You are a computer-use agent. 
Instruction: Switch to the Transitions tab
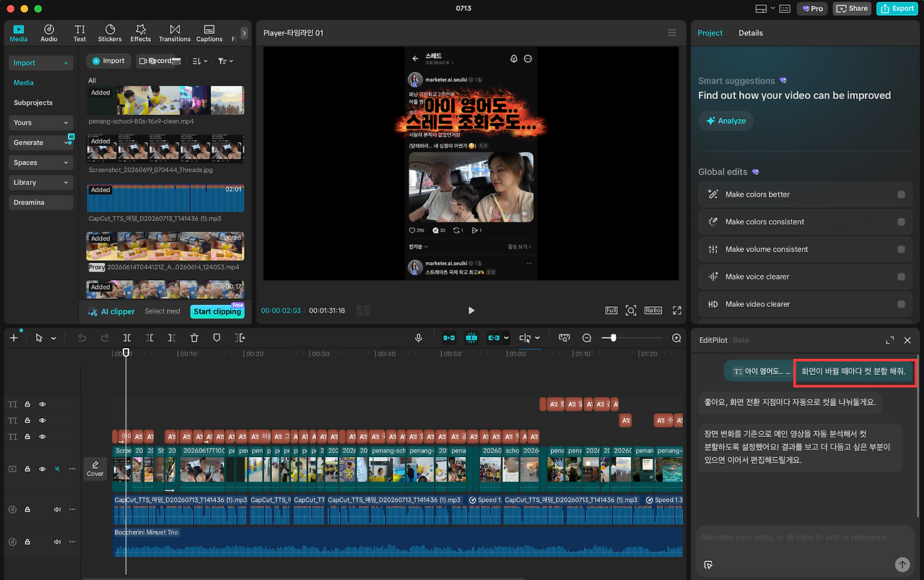175,33
